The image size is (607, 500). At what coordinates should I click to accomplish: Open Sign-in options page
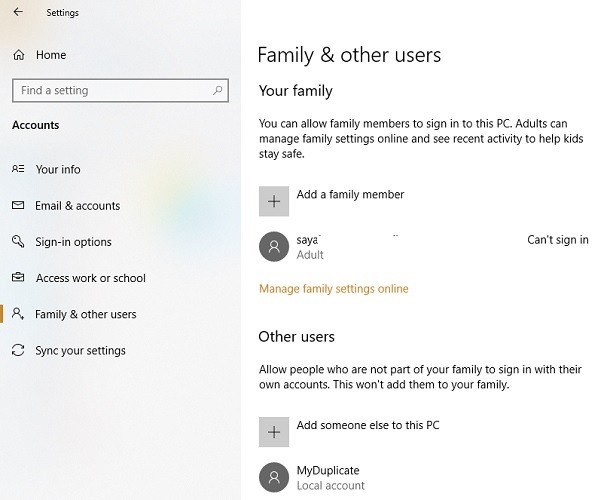(73, 242)
